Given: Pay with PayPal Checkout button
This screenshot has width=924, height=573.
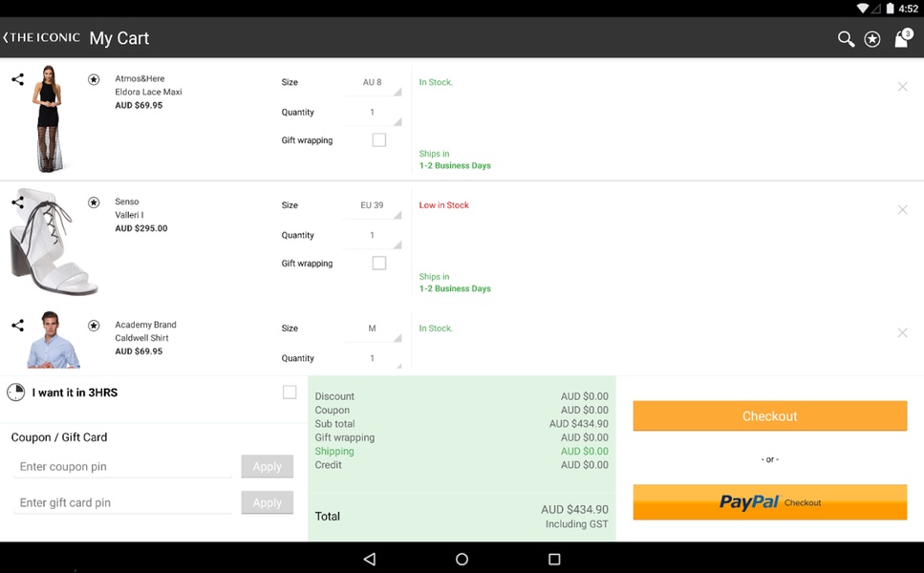Looking at the screenshot, I should [x=769, y=502].
